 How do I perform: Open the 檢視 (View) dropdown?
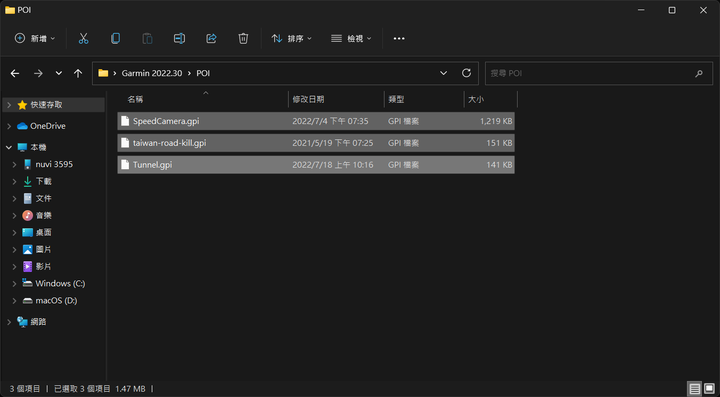[x=351, y=39]
